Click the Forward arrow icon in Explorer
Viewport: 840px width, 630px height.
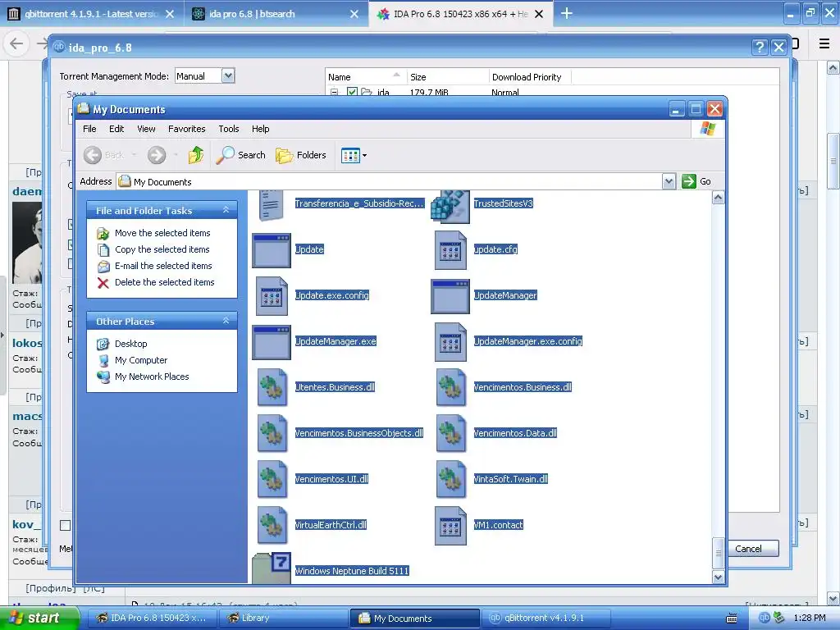tap(157, 155)
